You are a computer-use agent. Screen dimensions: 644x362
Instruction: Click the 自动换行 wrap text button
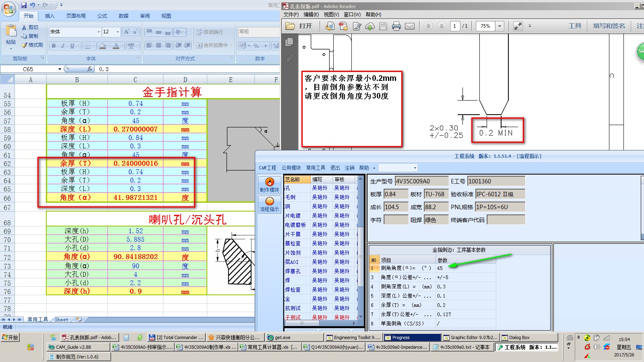tap(209, 32)
